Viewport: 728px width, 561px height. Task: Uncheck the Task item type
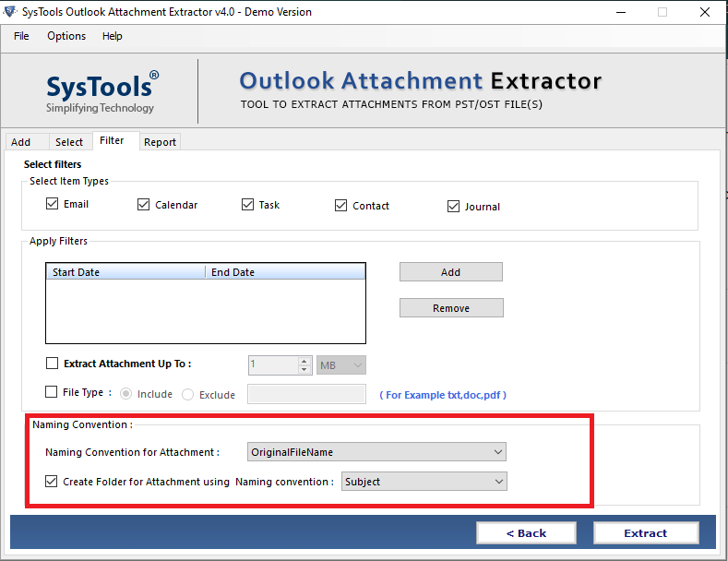(247, 205)
